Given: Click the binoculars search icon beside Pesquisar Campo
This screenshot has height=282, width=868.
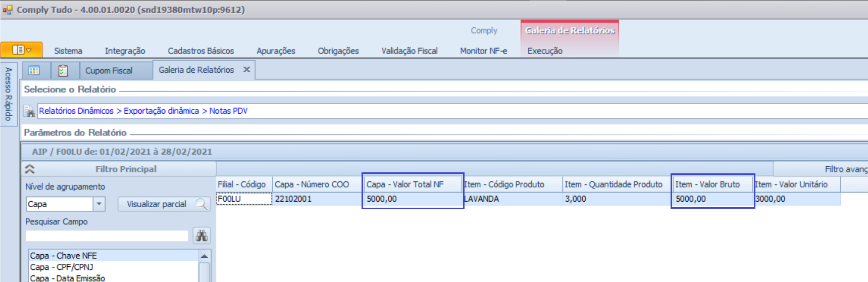Looking at the screenshot, I should coord(202,236).
